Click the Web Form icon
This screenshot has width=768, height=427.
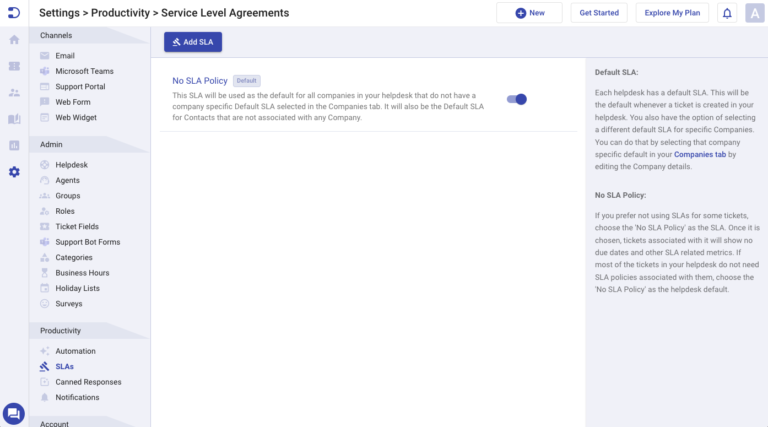pos(45,102)
